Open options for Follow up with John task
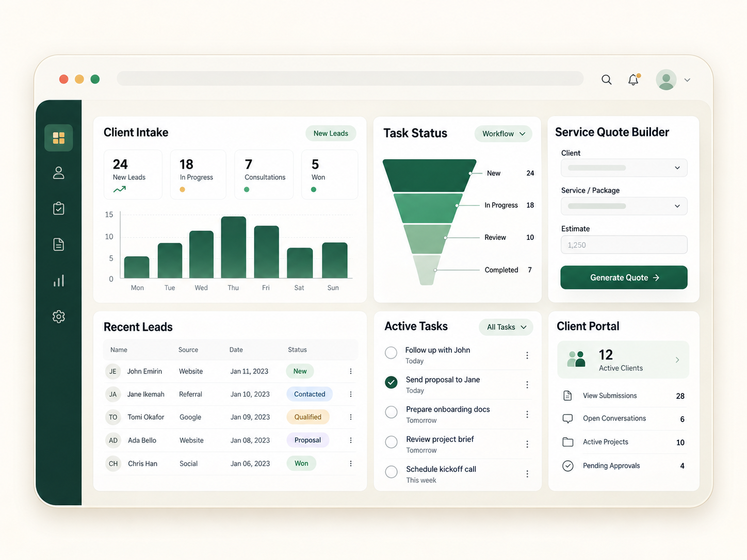This screenshot has width=747, height=560. click(527, 355)
